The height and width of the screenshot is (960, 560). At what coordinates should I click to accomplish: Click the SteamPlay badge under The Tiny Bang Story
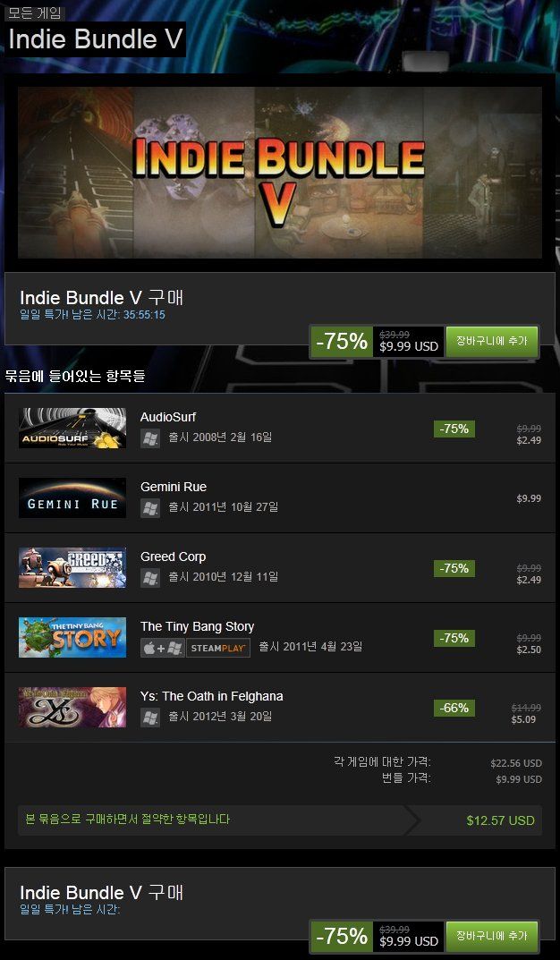pyautogui.click(x=218, y=647)
